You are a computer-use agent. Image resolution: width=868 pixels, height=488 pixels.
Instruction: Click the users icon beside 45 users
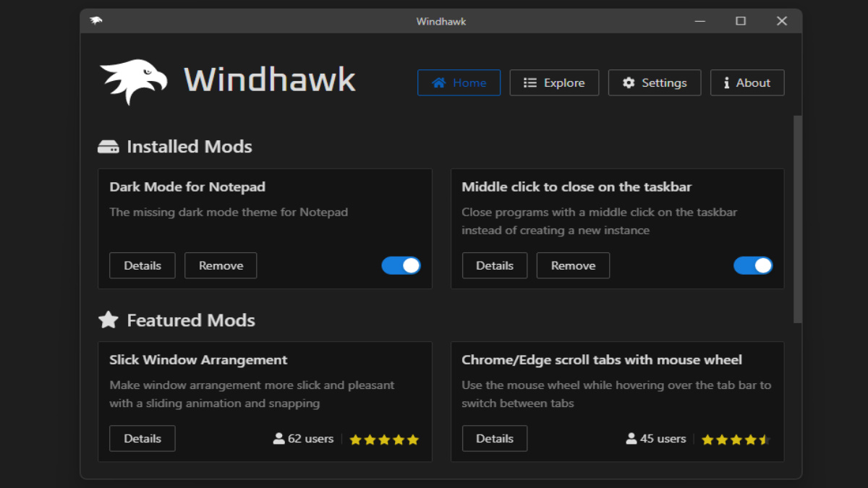631,439
